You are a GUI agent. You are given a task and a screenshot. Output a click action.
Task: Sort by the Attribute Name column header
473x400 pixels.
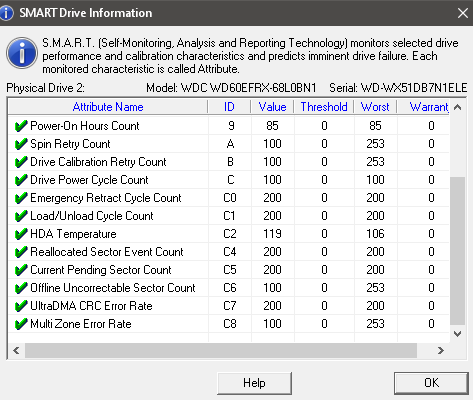coord(108,107)
